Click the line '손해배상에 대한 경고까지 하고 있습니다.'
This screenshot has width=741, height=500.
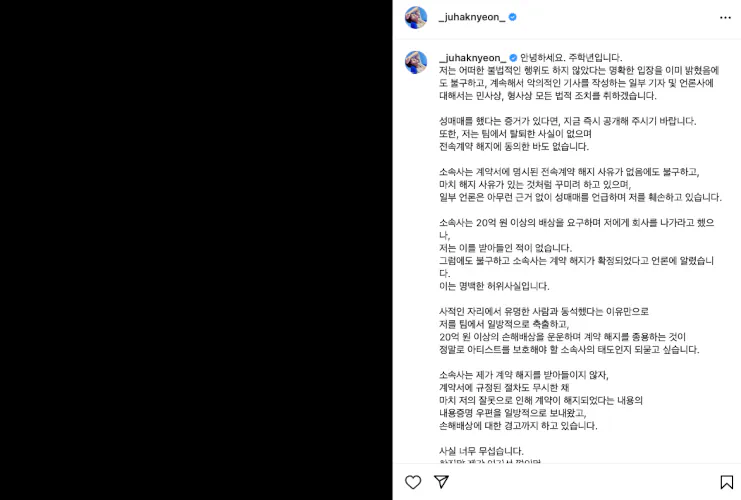tap(518, 425)
